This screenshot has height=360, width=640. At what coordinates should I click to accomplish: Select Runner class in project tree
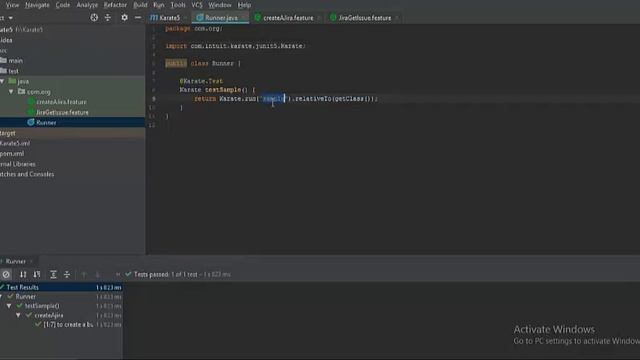(46, 122)
